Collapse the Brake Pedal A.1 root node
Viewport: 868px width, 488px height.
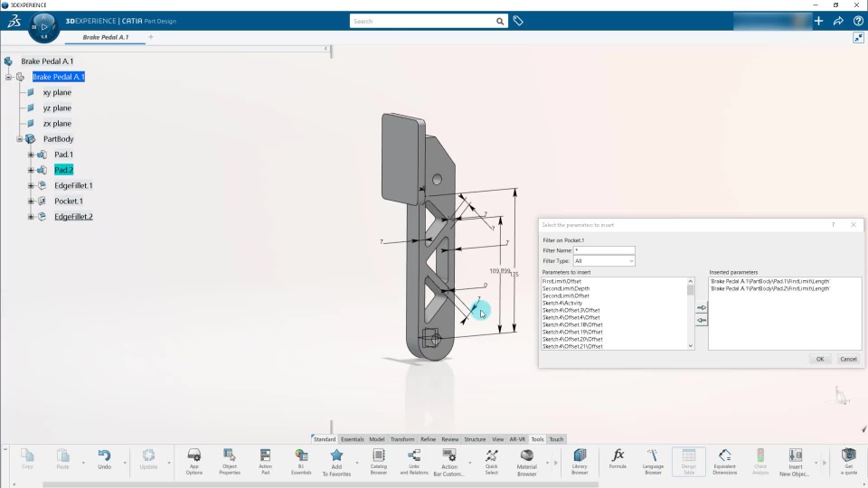coord(8,77)
